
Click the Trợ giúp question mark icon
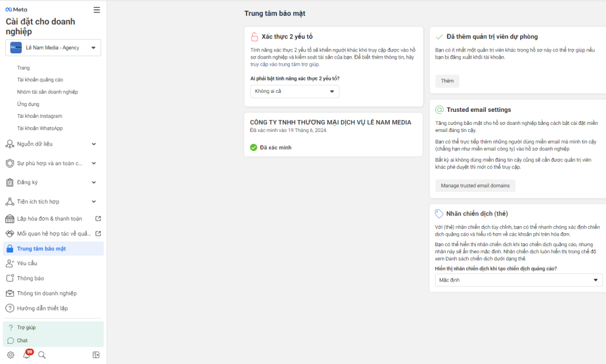point(11,327)
